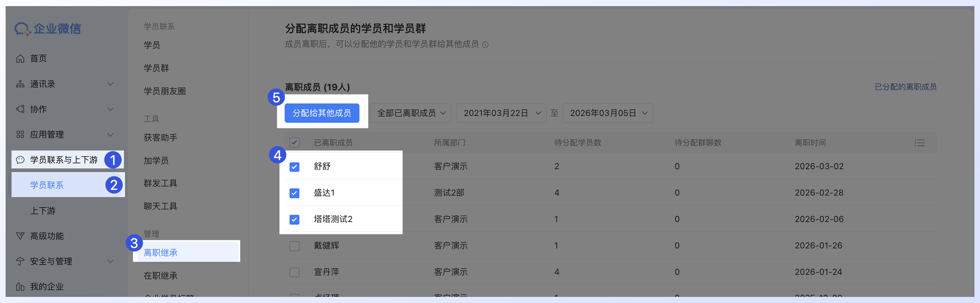Open the 已分配的离职成员 link

(x=905, y=87)
